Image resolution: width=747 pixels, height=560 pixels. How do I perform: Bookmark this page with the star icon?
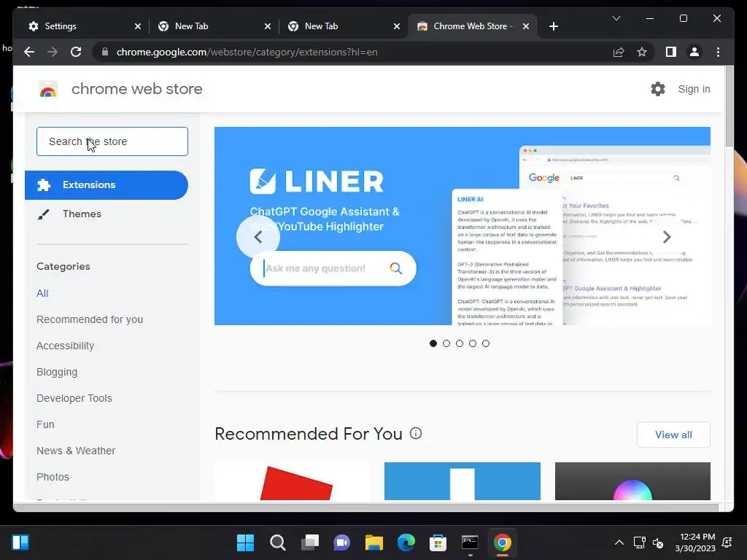642,52
